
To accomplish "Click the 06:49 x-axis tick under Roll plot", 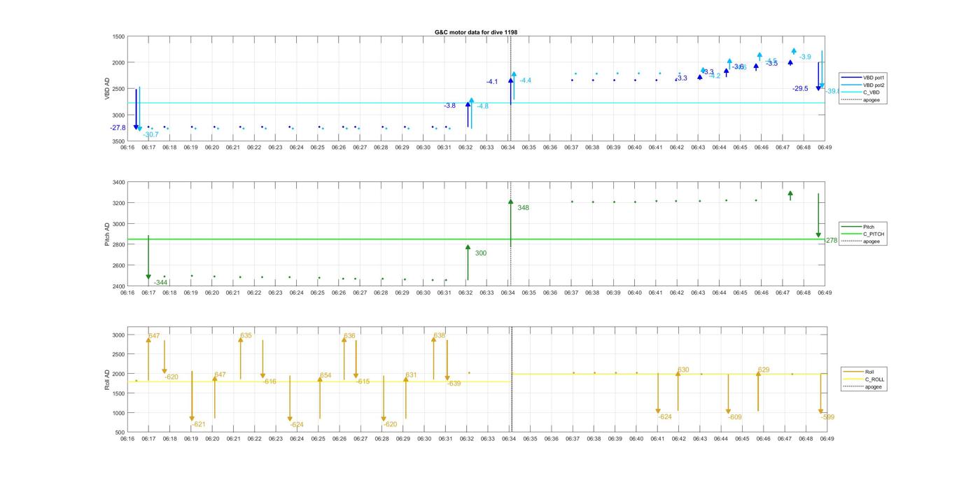I will (x=827, y=439).
